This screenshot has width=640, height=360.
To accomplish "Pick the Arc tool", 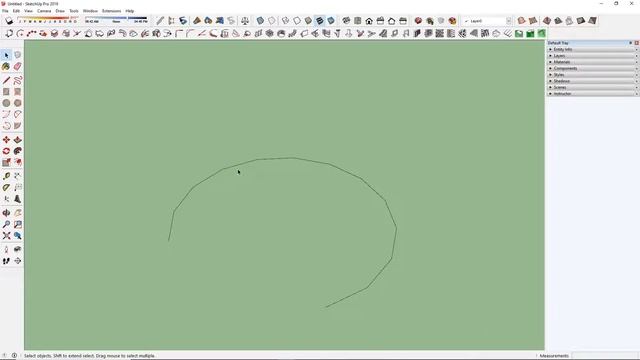I will click(x=6, y=115).
